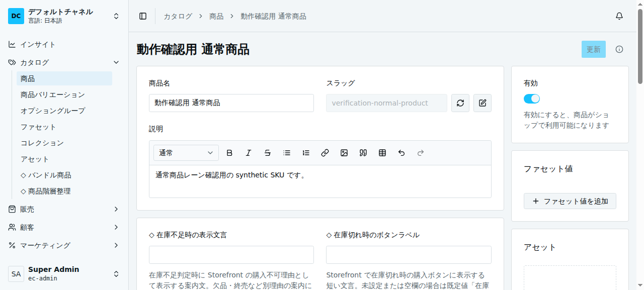Open the 通常 text style dropdown
Image resolution: width=644 pixels, height=290 pixels.
186,153
